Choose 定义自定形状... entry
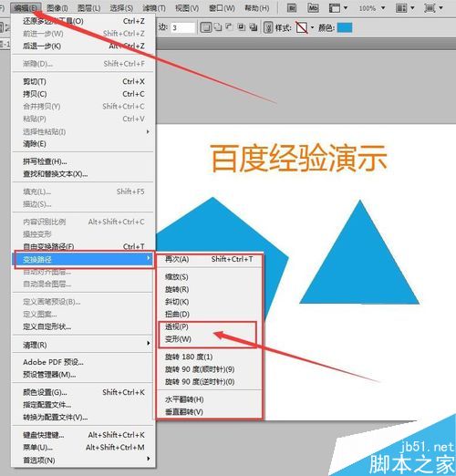The height and width of the screenshot is (476, 456). (x=84, y=326)
